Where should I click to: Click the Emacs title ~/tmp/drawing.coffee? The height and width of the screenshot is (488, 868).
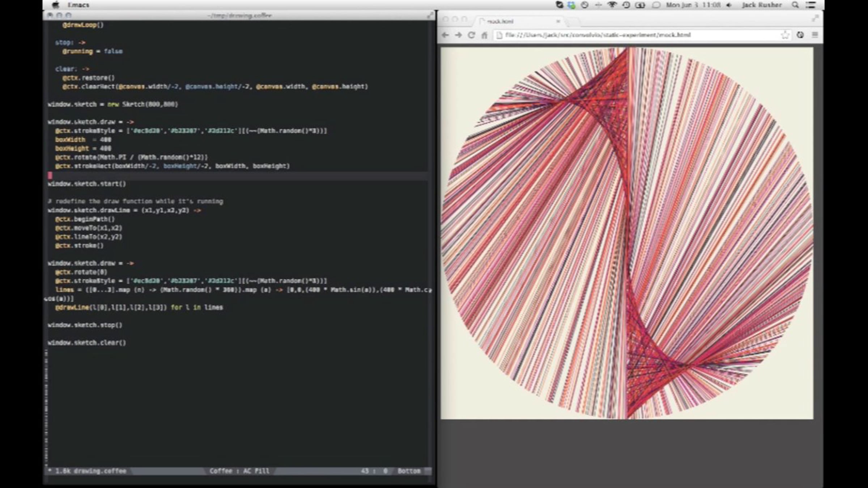[239, 16]
